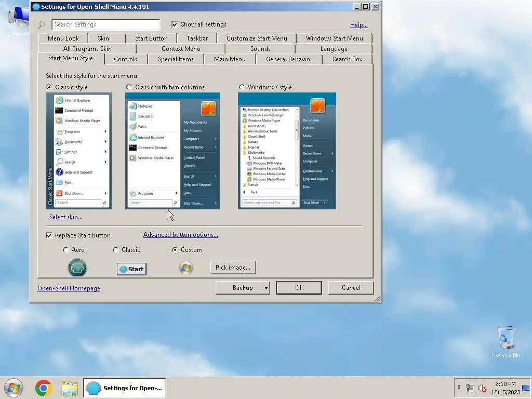The width and height of the screenshot is (532, 399).
Task: Select Classic with two columns option
Action: click(x=129, y=87)
